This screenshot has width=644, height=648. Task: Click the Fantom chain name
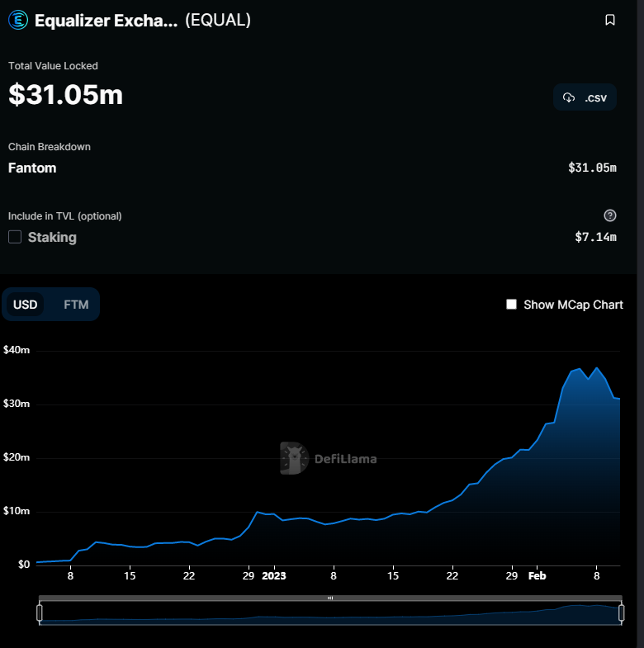point(32,168)
